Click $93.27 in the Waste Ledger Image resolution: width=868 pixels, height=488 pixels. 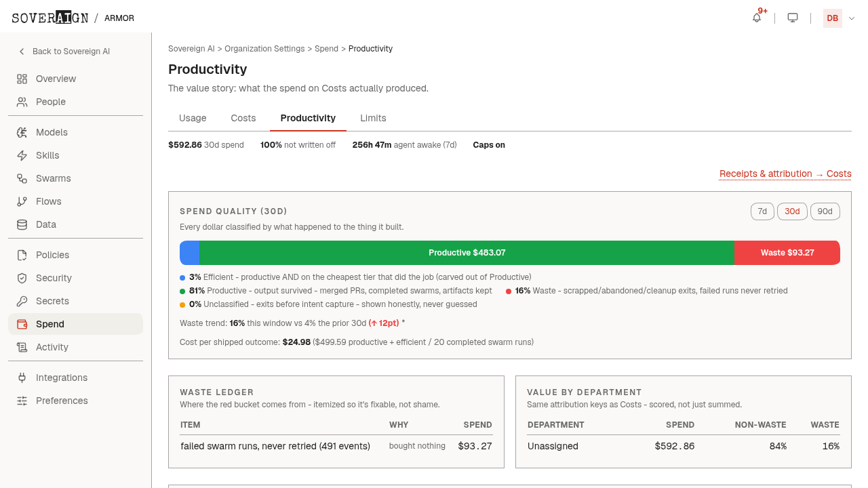click(475, 446)
